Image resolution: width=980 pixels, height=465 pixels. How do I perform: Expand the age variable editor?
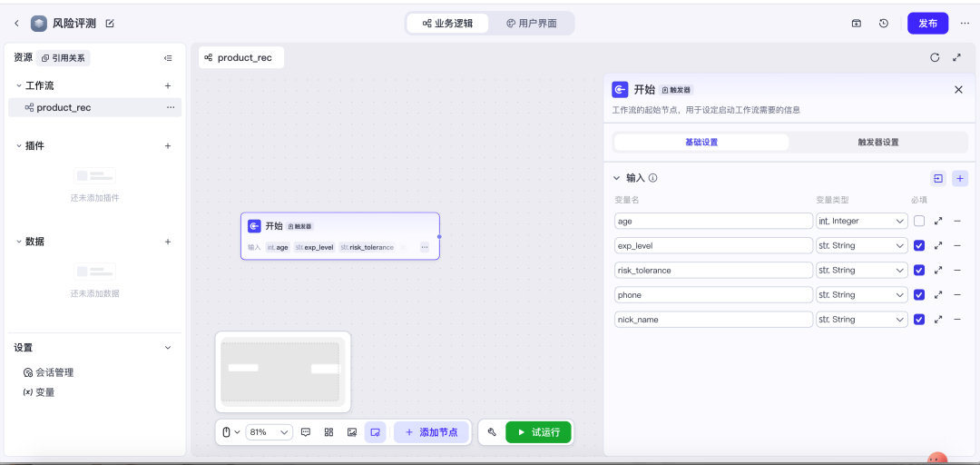938,221
